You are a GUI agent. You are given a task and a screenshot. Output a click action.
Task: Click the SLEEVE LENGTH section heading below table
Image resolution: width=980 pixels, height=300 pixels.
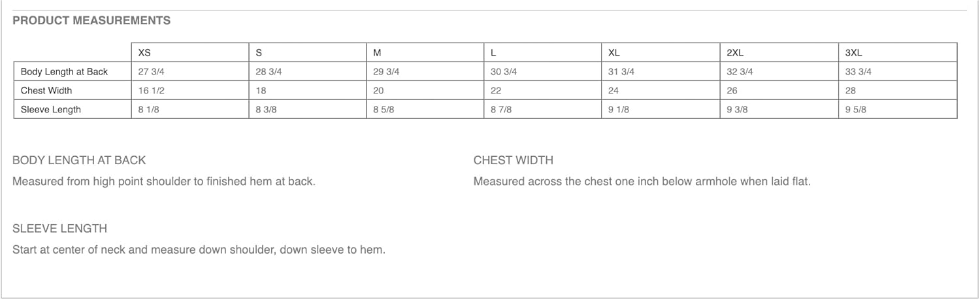(59, 229)
